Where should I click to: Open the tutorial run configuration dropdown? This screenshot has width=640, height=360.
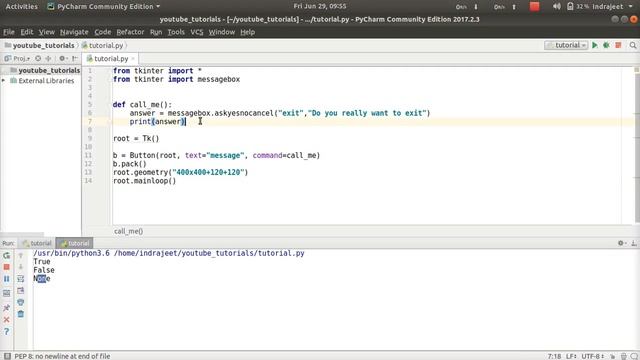pos(566,45)
